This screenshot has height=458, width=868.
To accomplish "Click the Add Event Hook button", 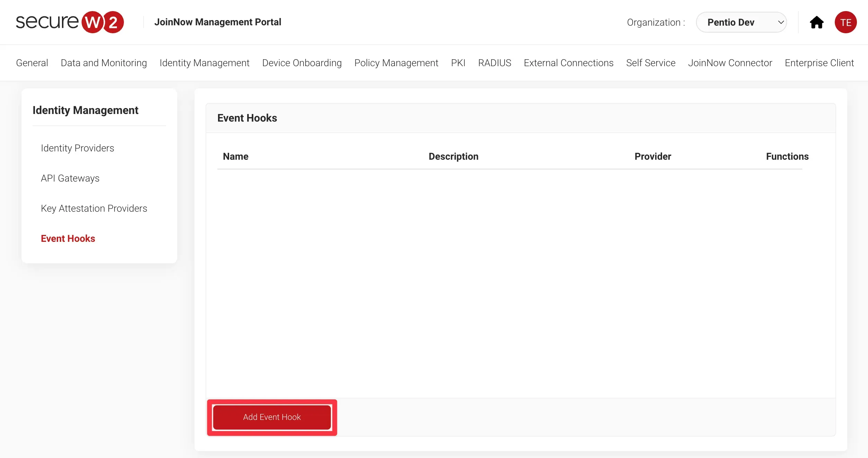I will (x=272, y=417).
